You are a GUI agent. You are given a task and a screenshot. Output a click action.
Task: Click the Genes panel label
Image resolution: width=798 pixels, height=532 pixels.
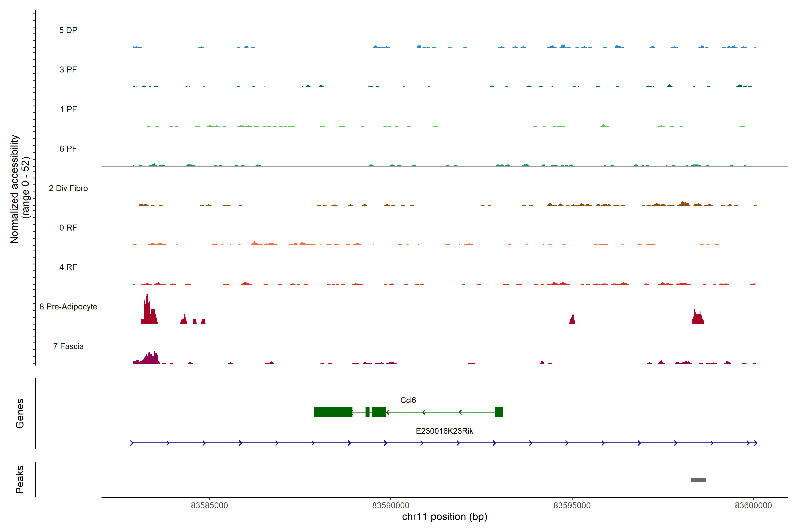[x=20, y=413]
